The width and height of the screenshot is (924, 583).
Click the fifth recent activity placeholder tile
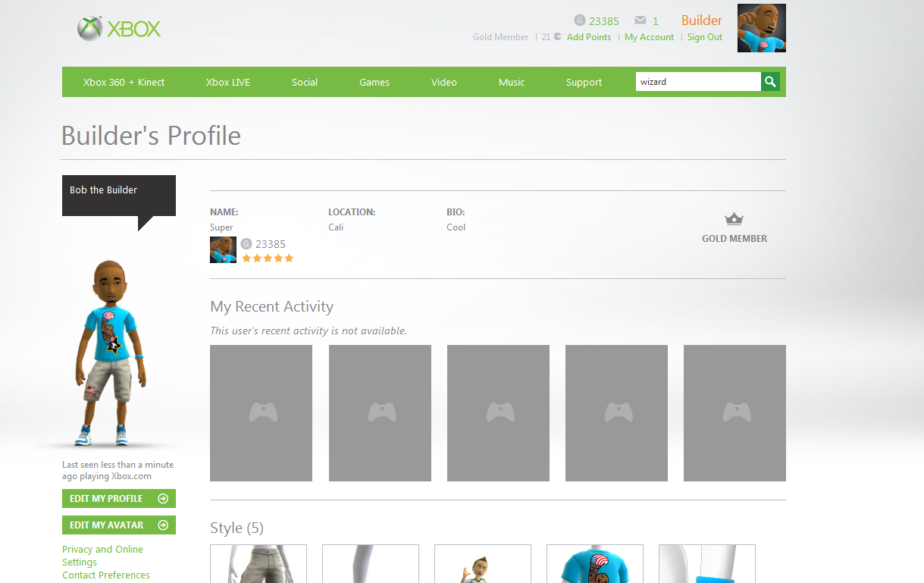(735, 413)
